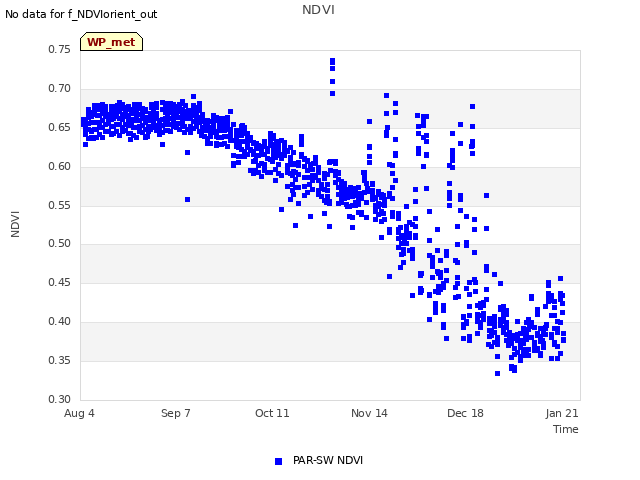Click the 0.55 y-axis tick label
This screenshot has width=640, height=480.
(x=60, y=205)
